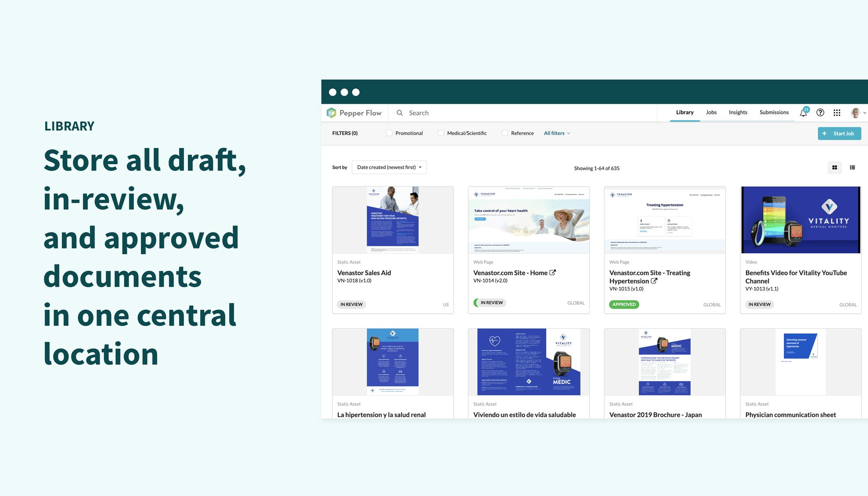Click the Submissions navigation link
Viewport: 868px width, 496px height.
[774, 113]
